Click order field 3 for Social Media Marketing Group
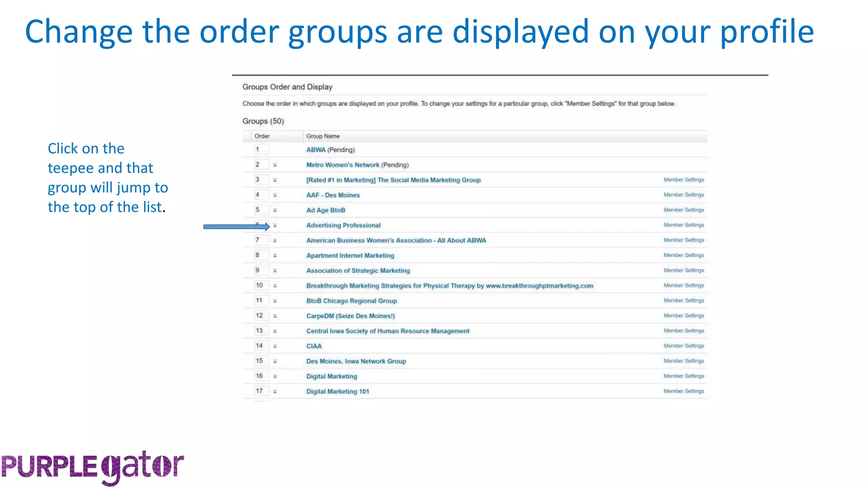The image size is (868, 488). (x=261, y=180)
